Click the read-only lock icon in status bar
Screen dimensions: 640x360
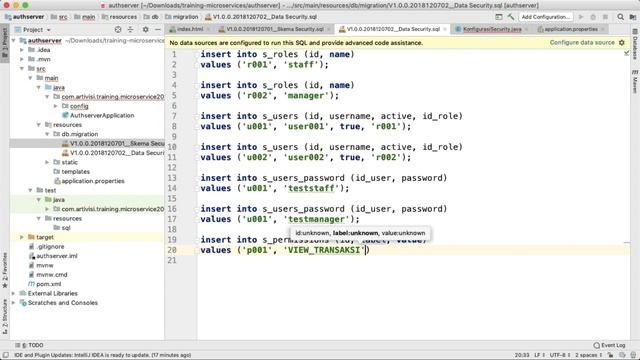[x=611, y=355]
